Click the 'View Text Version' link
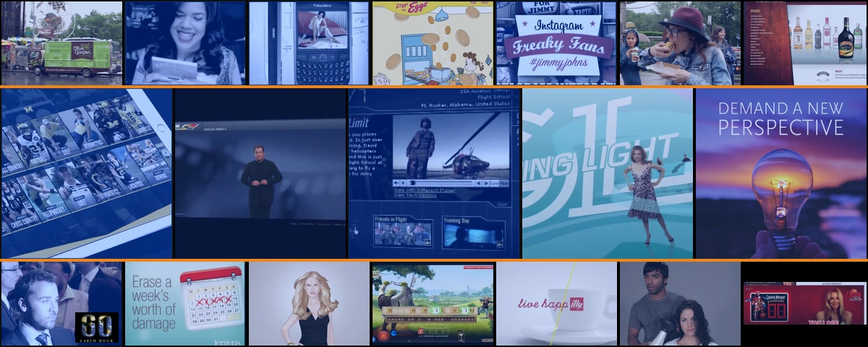Image resolution: width=868 pixels, height=347 pixels. pos(416,195)
